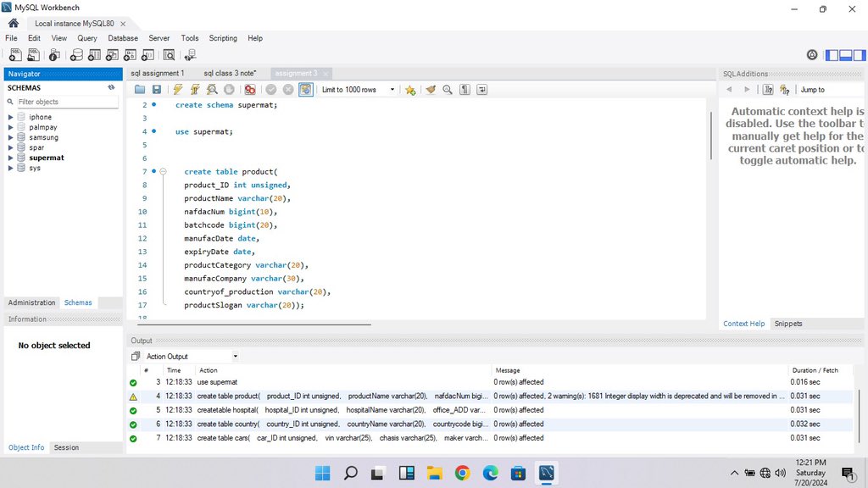This screenshot has width=868, height=488.
Task: Toggle right sidebar panel visibility
Action: [x=860, y=55]
